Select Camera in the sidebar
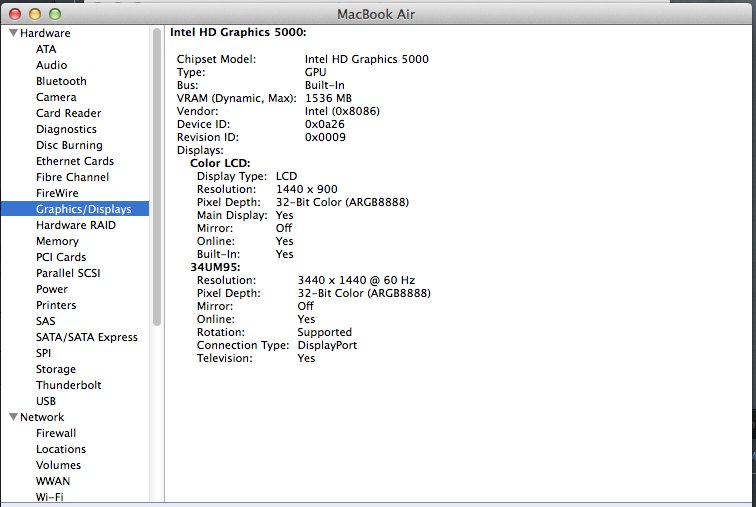Viewport: 756px width, 507px height. [x=56, y=97]
